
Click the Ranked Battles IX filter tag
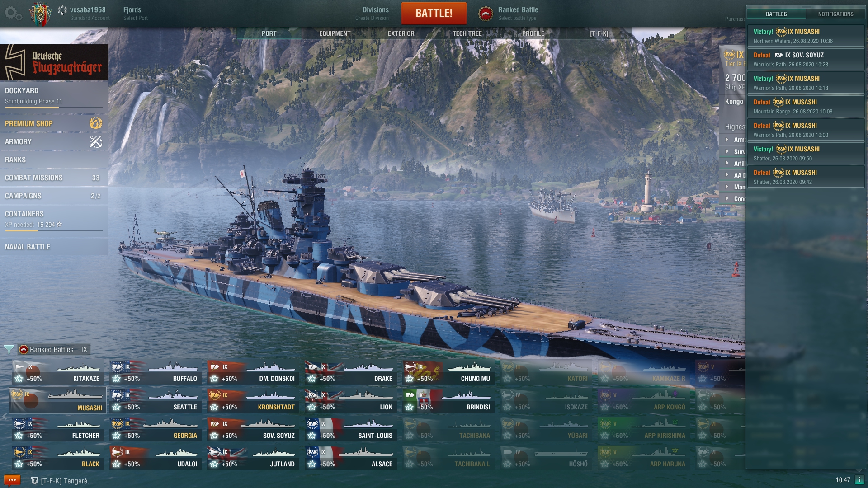(x=54, y=349)
